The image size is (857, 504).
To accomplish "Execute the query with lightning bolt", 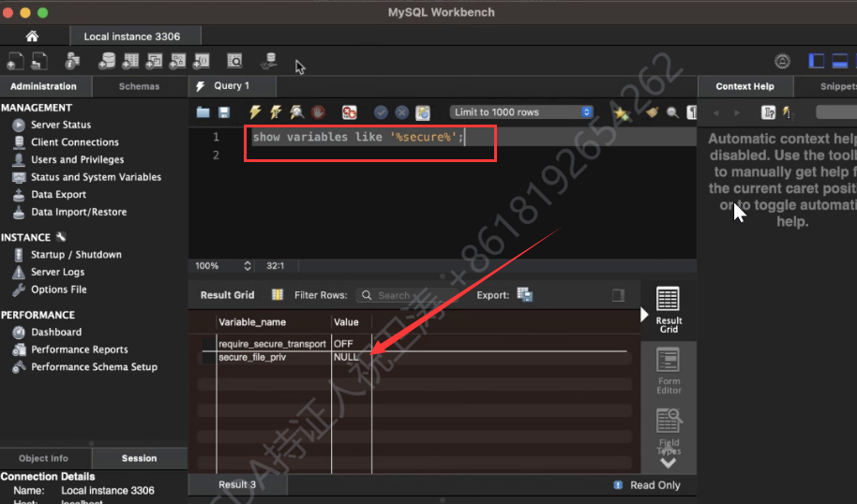I will click(255, 112).
